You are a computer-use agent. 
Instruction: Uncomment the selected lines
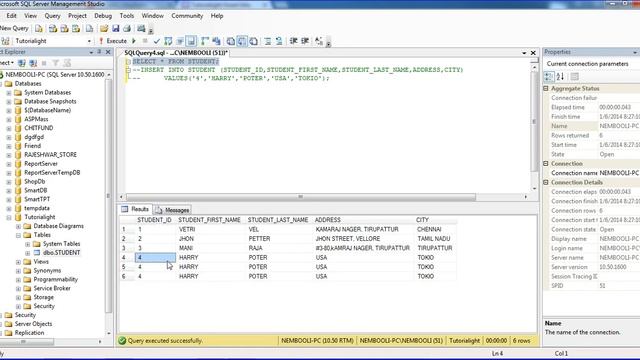(279, 41)
